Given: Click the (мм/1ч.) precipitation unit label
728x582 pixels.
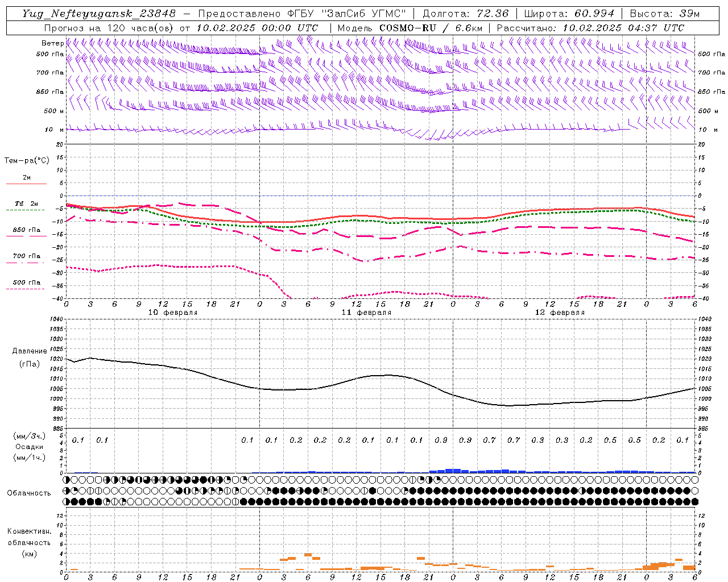Looking at the screenshot, I should pyautogui.click(x=30, y=458).
